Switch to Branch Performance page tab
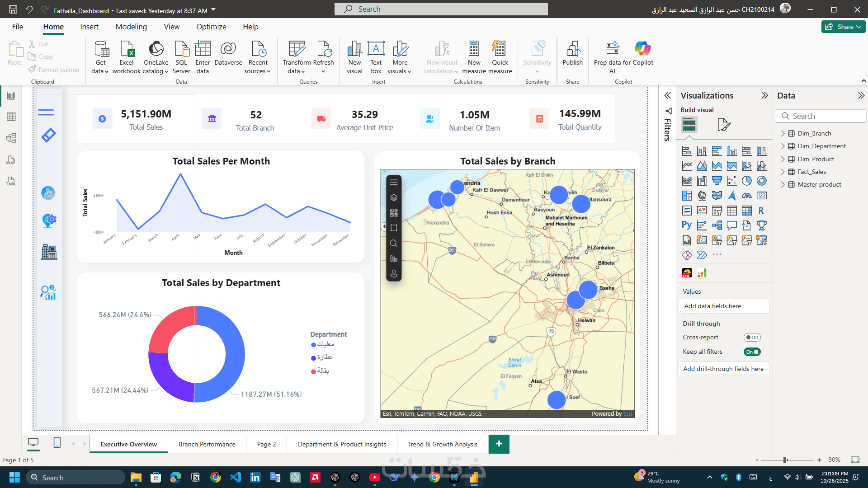The image size is (868, 488). [207, 444]
